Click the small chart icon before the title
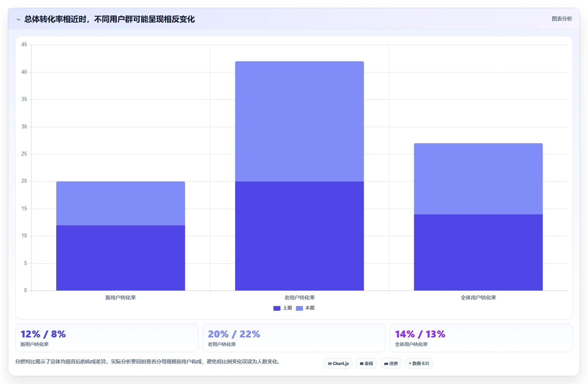Image resolution: width=588 pixels, height=384 pixels. (x=18, y=19)
